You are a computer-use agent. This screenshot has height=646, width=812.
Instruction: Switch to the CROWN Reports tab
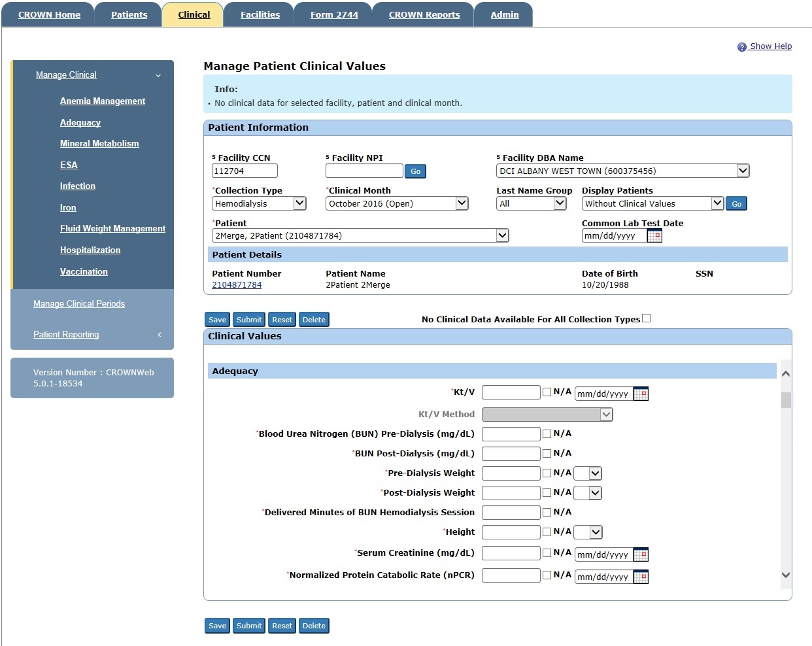pos(424,14)
